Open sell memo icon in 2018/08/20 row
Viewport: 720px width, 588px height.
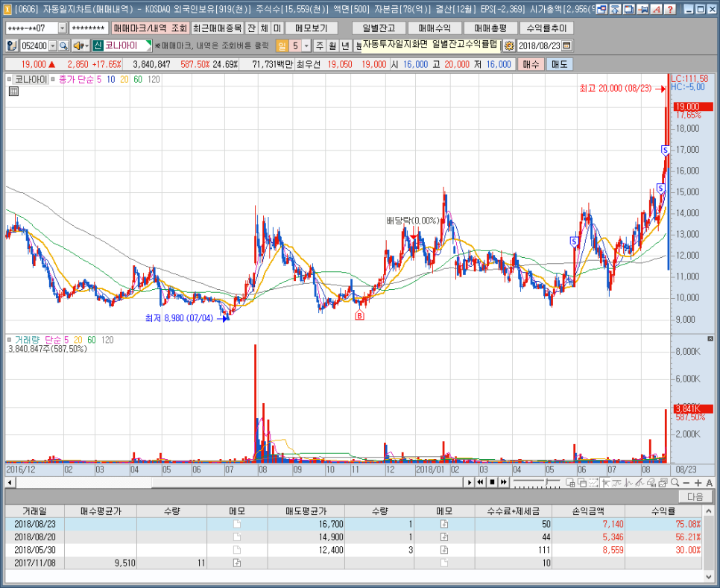(x=444, y=537)
